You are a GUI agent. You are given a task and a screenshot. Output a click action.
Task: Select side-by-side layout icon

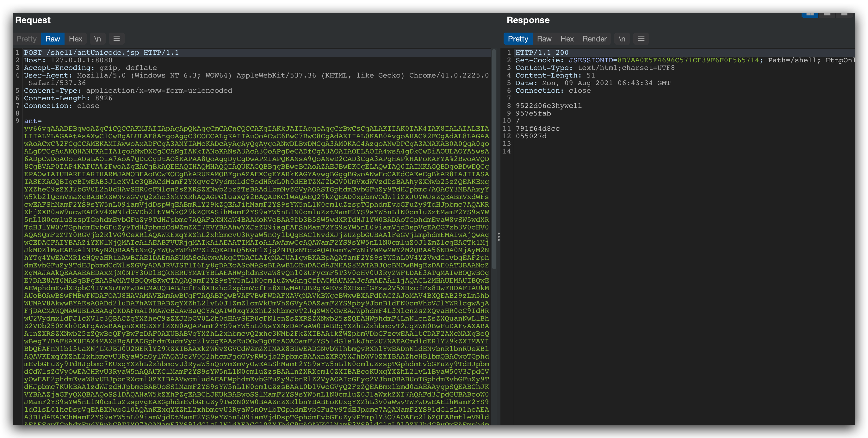[x=810, y=14]
